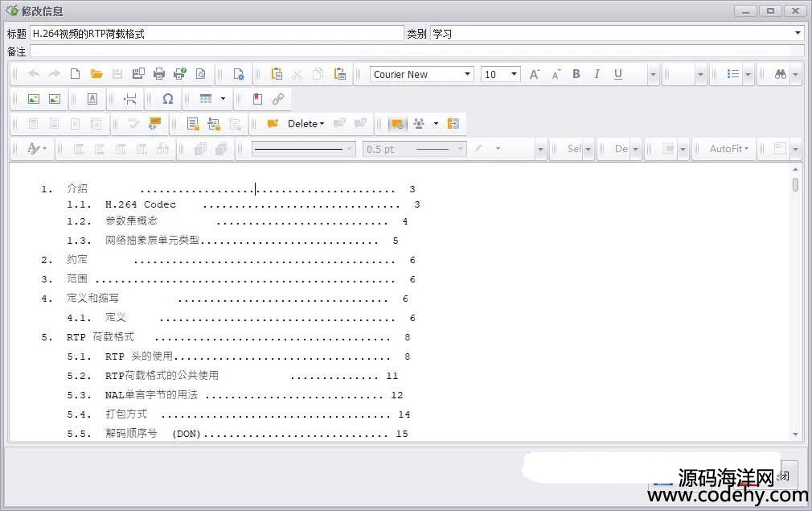
Task: Click the Insert bookmark icon
Action: click(x=257, y=99)
